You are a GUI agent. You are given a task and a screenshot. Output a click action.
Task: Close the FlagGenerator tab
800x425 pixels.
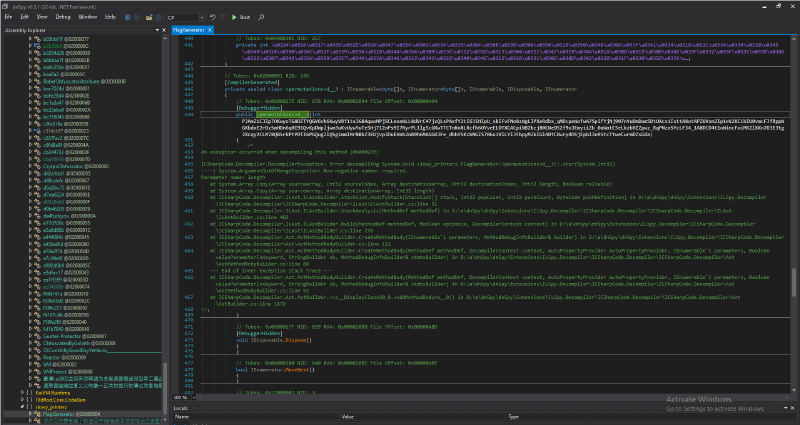(209, 30)
